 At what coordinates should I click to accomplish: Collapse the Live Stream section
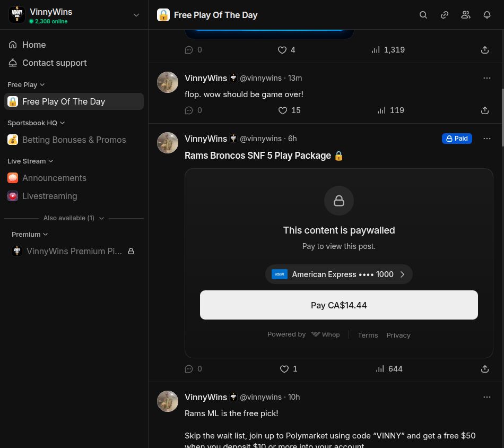30,161
